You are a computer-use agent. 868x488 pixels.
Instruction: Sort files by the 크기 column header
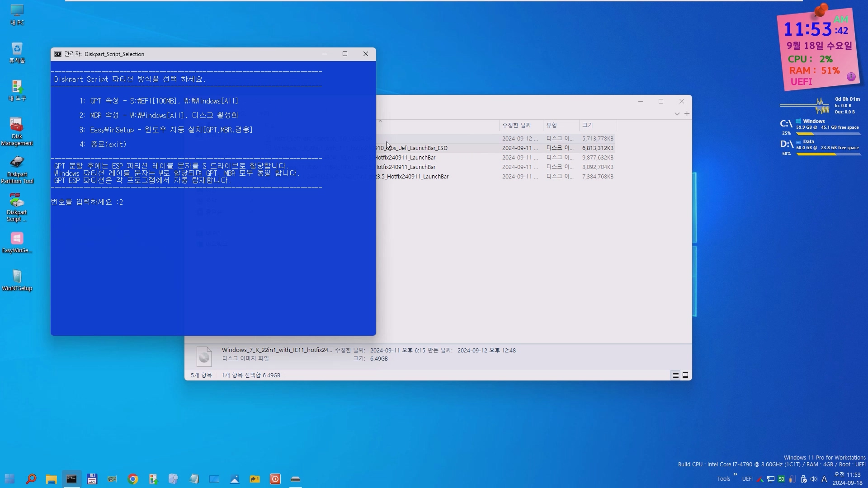point(588,125)
